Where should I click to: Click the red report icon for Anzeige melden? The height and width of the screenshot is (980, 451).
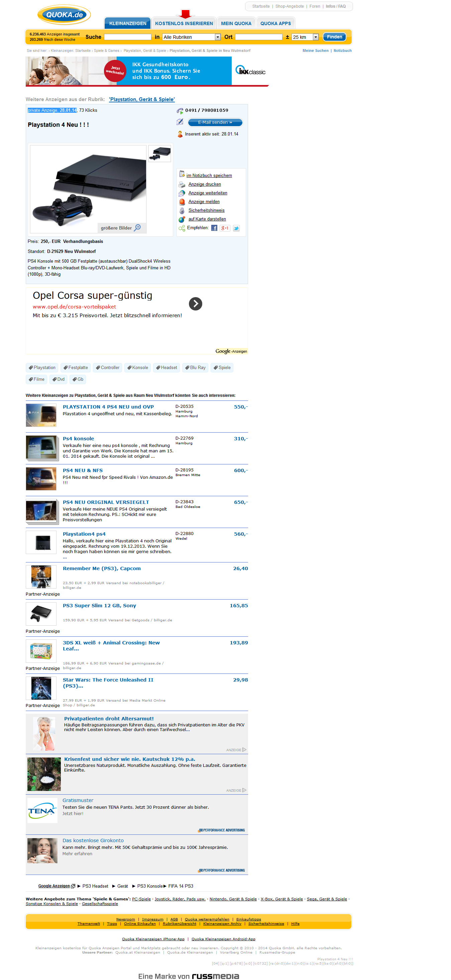(x=182, y=202)
